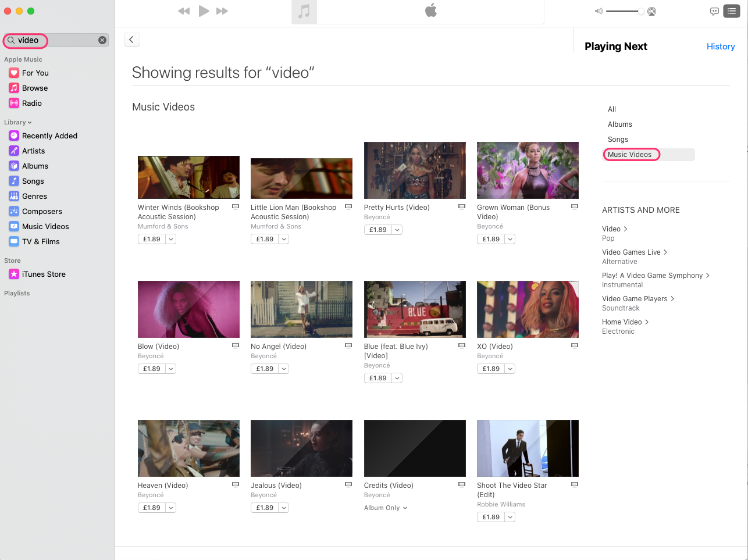Image resolution: width=748 pixels, height=560 pixels.
Task: Click the volume speaker icon
Action: 599,11
